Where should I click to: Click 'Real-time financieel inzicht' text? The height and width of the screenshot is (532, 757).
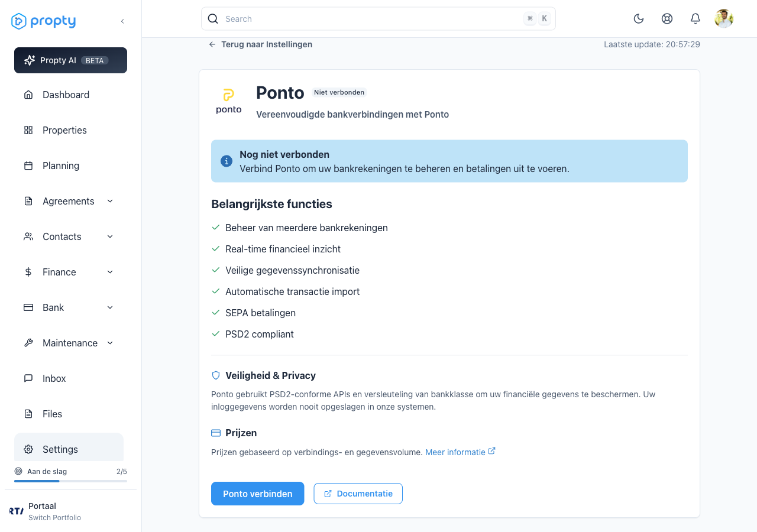[x=283, y=249]
